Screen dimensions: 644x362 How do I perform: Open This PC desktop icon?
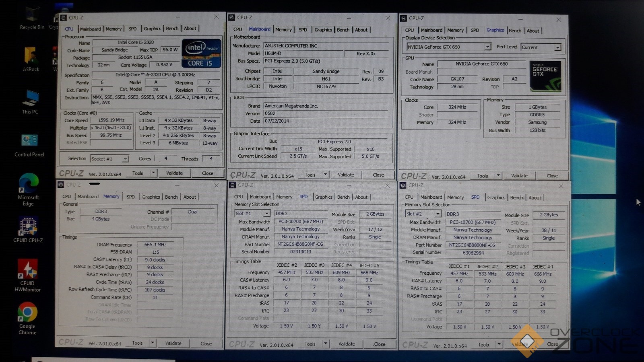tap(30, 102)
